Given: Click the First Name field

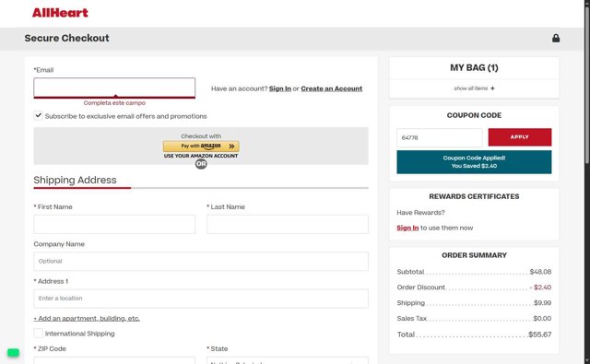Looking at the screenshot, I should click(x=114, y=224).
